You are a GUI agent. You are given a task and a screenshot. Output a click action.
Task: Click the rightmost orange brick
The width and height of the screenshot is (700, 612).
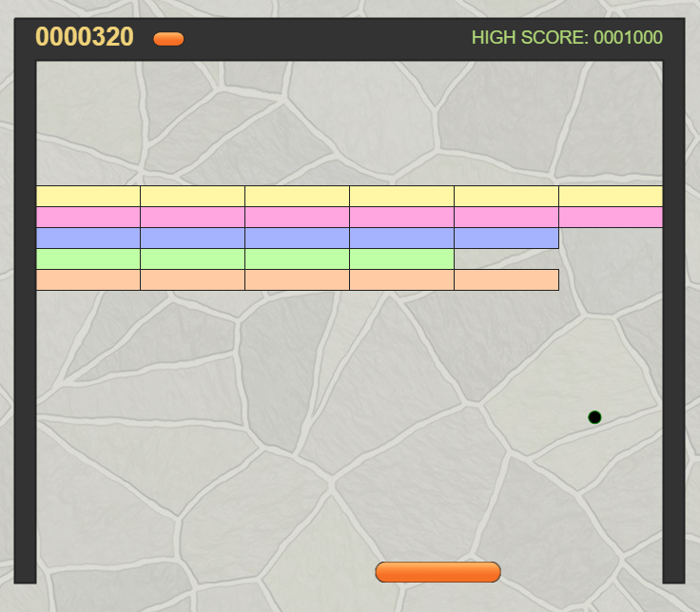tap(506, 280)
